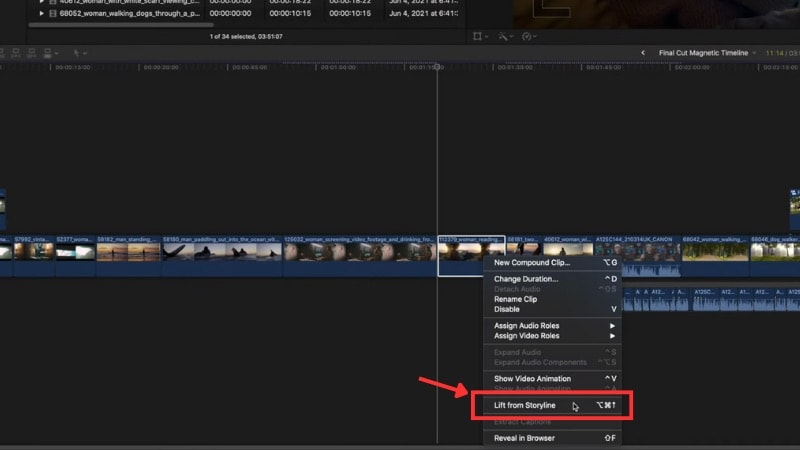Select the A125C144 CANON clip
The height and width of the screenshot is (450, 800).
(x=638, y=255)
